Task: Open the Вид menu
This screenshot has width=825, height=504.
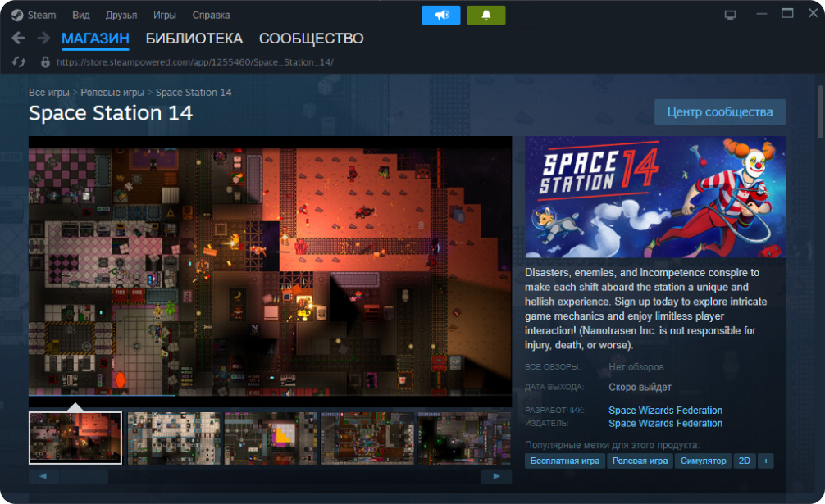Action: (81, 15)
